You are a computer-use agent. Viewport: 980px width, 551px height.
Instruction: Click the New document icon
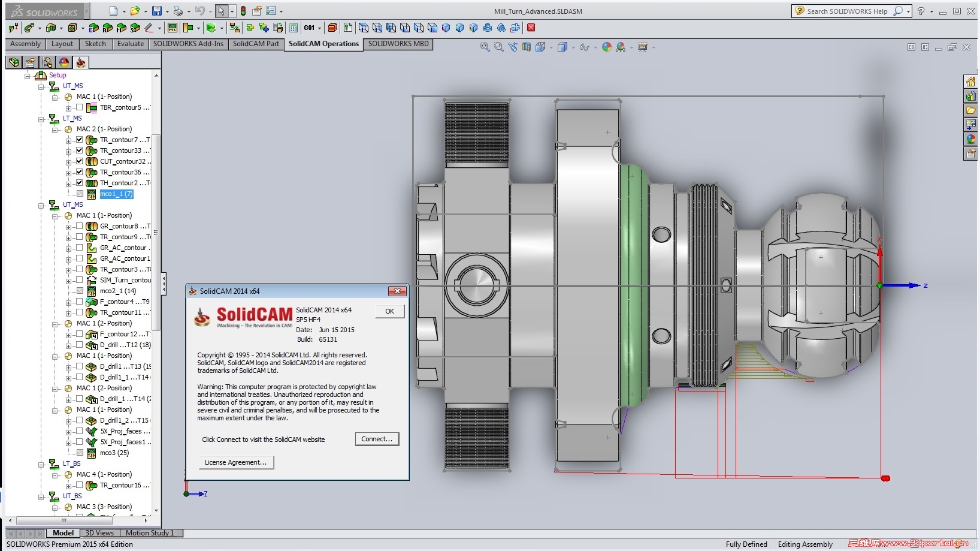coord(113,11)
